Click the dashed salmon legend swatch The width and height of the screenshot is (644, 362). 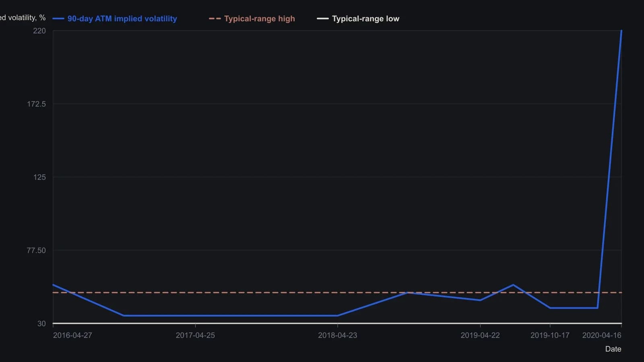215,19
